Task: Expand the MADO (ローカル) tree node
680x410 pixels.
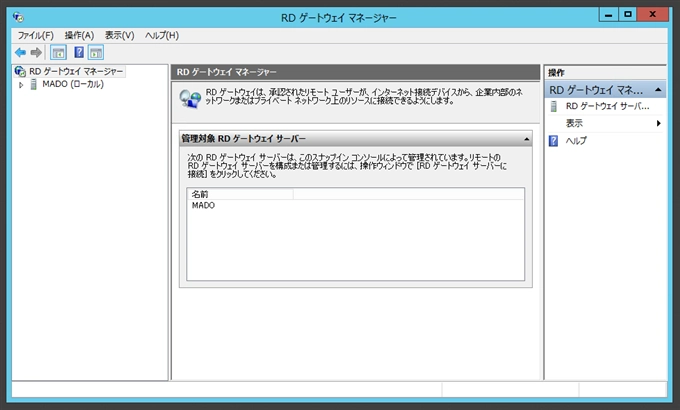Action: pos(21,85)
